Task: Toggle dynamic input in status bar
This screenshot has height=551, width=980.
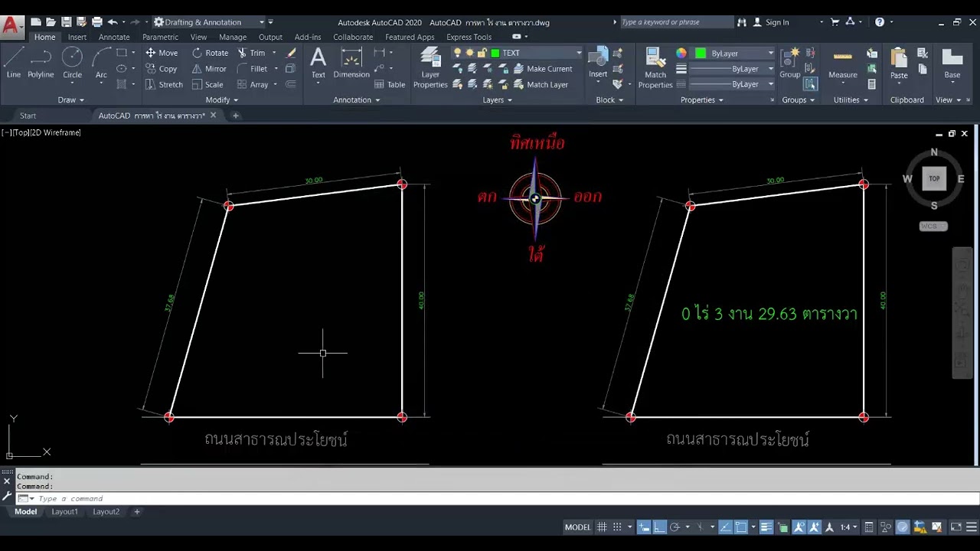Action: tap(644, 527)
